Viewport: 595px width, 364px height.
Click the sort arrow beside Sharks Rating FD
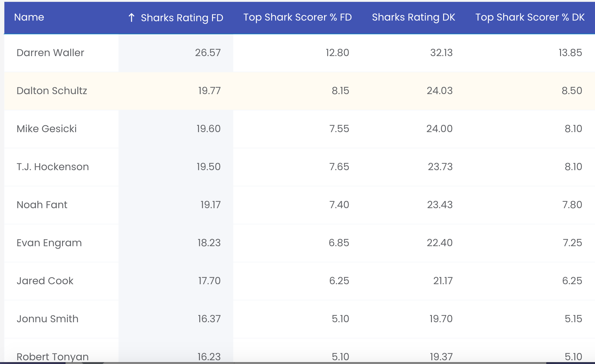[132, 17]
